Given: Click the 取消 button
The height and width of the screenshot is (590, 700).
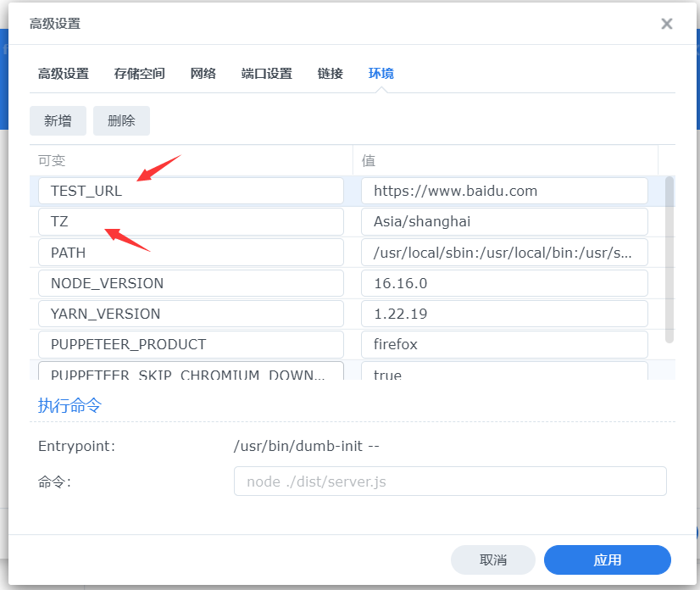Looking at the screenshot, I should pos(492,560).
